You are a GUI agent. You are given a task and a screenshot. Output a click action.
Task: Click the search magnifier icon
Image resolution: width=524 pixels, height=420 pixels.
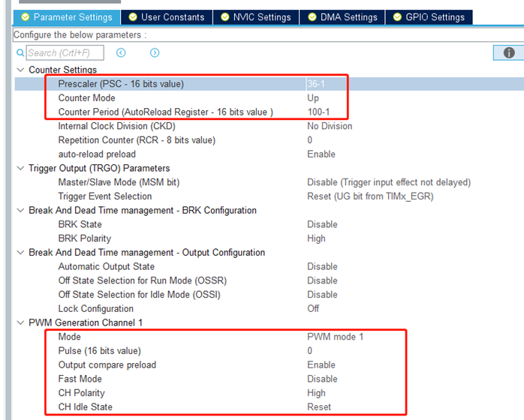(x=20, y=52)
